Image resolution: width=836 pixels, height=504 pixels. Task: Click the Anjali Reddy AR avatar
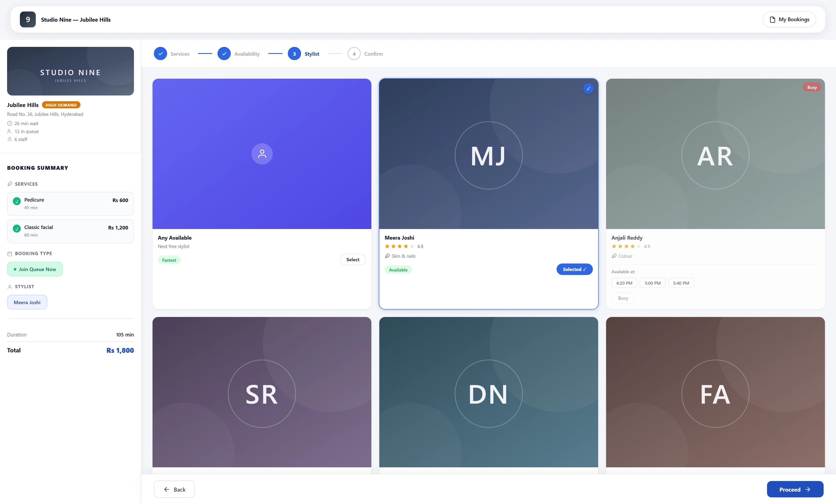pyautogui.click(x=715, y=155)
